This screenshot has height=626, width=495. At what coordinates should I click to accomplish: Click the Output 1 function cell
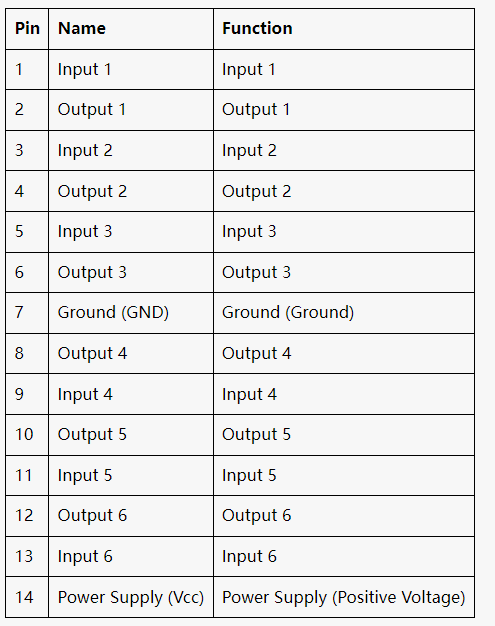pos(344,110)
